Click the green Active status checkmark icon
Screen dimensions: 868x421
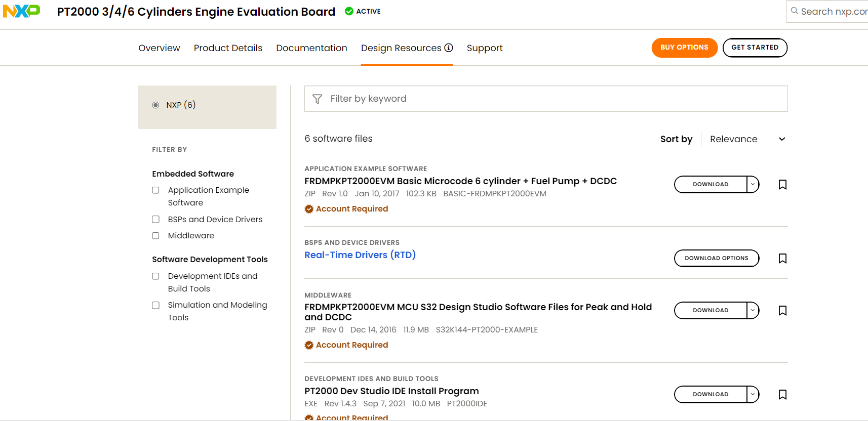(349, 11)
